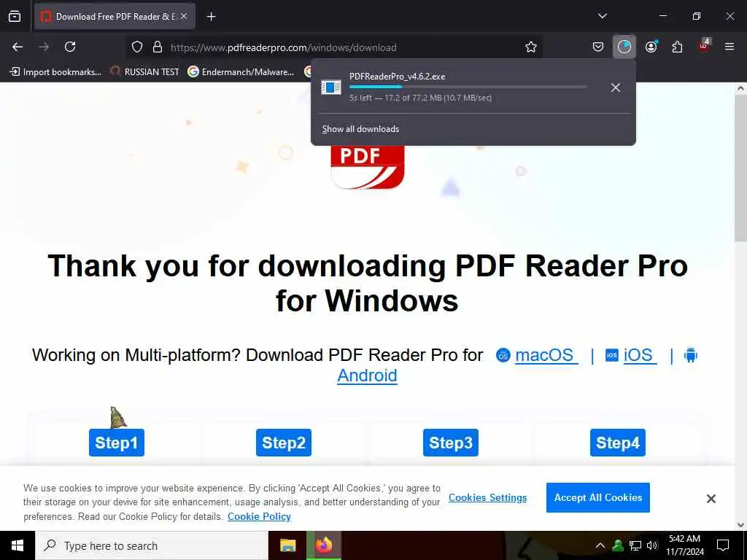Image resolution: width=747 pixels, height=560 pixels.
Task: Click the Step4 badge
Action: click(618, 443)
